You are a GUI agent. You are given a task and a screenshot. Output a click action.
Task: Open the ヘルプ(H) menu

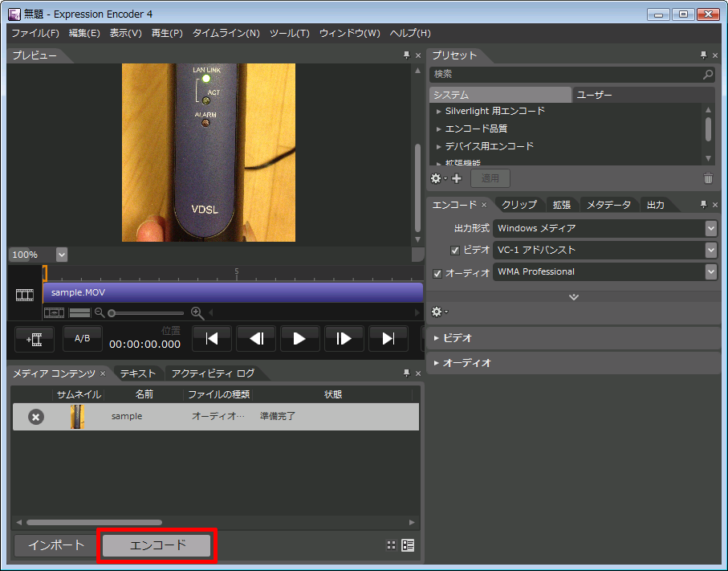[410, 34]
